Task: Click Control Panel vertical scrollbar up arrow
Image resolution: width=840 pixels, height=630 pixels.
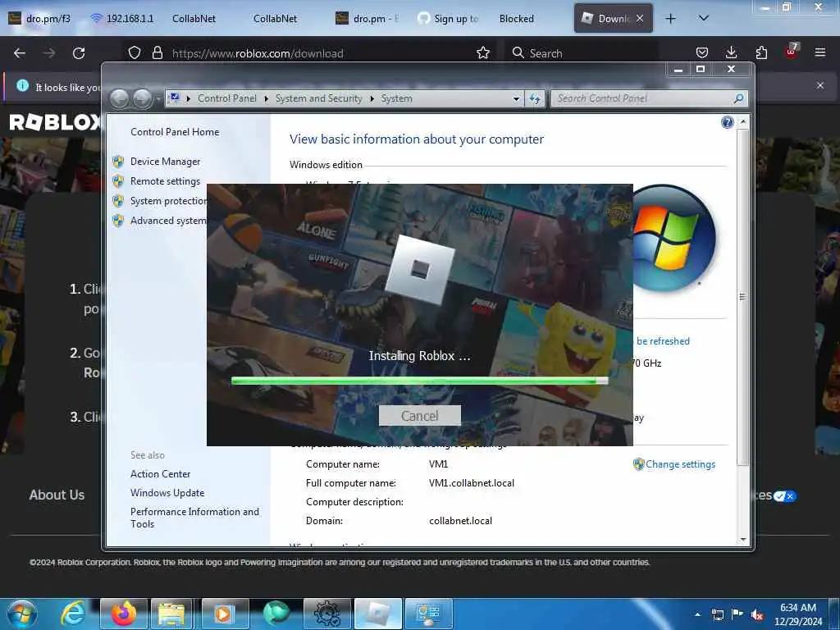Action: (x=743, y=122)
